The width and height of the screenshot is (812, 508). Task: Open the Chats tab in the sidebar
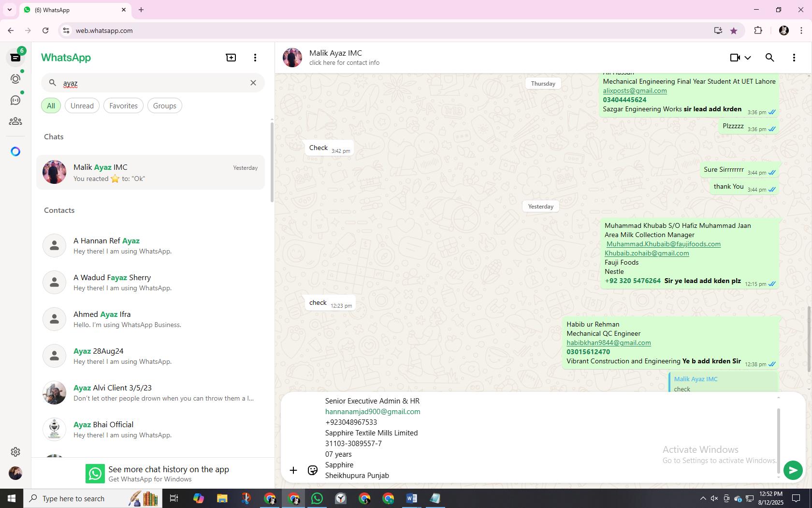click(15, 58)
